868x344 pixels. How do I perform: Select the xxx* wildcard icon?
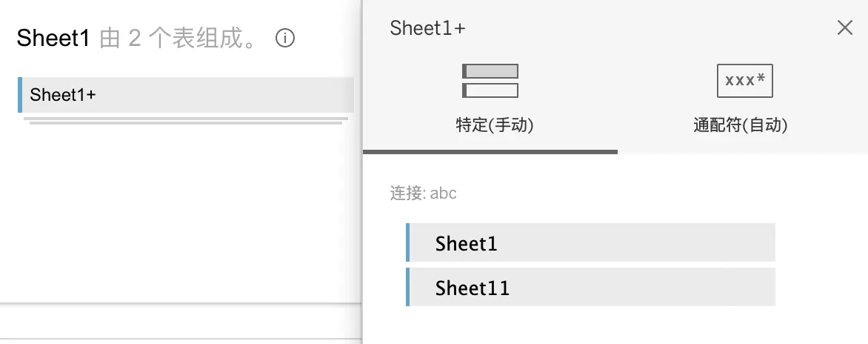(x=744, y=81)
